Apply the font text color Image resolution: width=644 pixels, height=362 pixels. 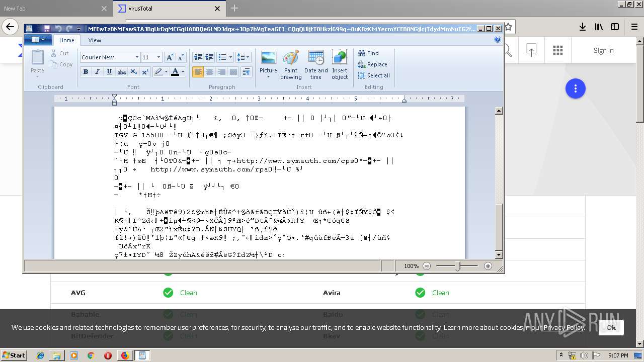pos(175,72)
